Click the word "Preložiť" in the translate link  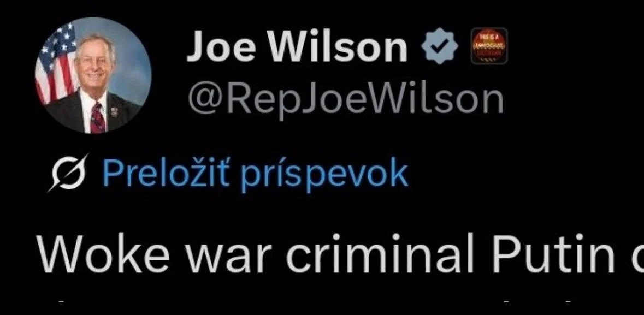tap(165, 173)
